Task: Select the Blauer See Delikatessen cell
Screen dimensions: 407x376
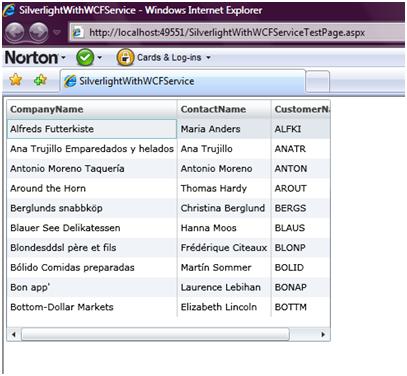Action: coord(92,228)
